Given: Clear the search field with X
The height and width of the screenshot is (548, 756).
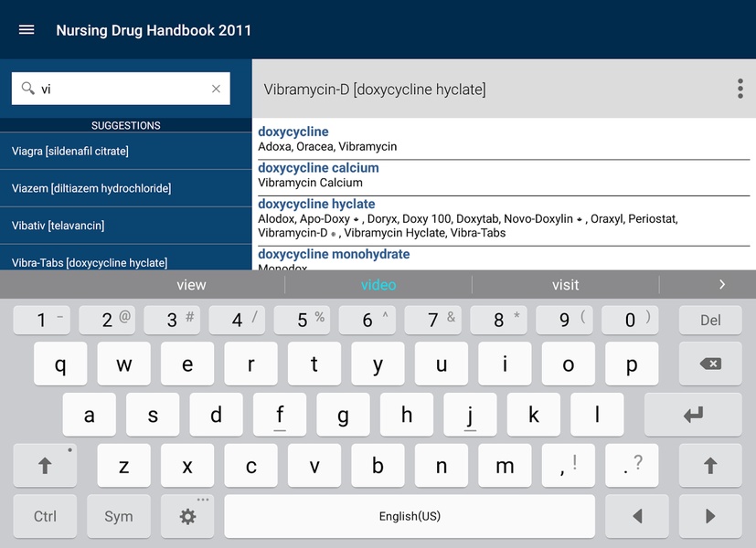Looking at the screenshot, I should (216, 89).
